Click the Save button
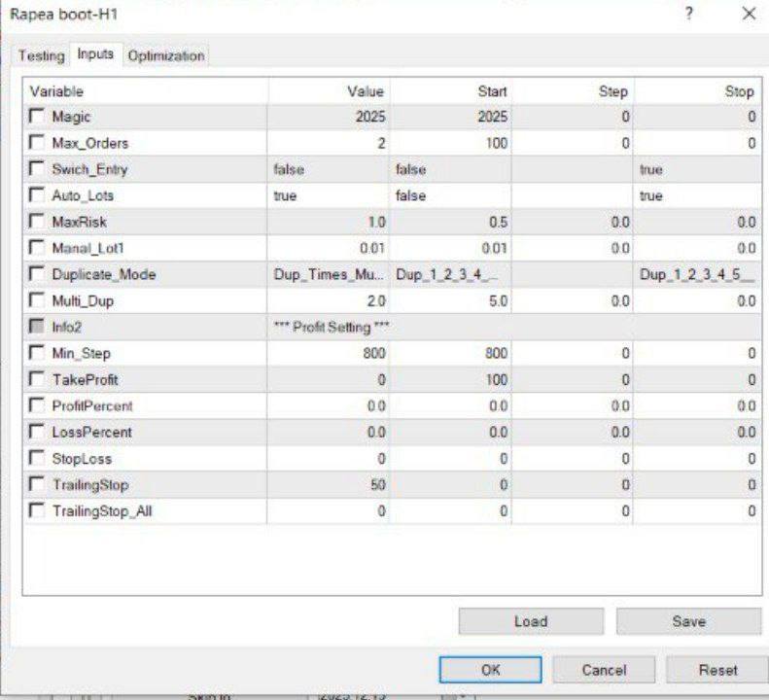The image size is (769, 700). [x=688, y=621]
